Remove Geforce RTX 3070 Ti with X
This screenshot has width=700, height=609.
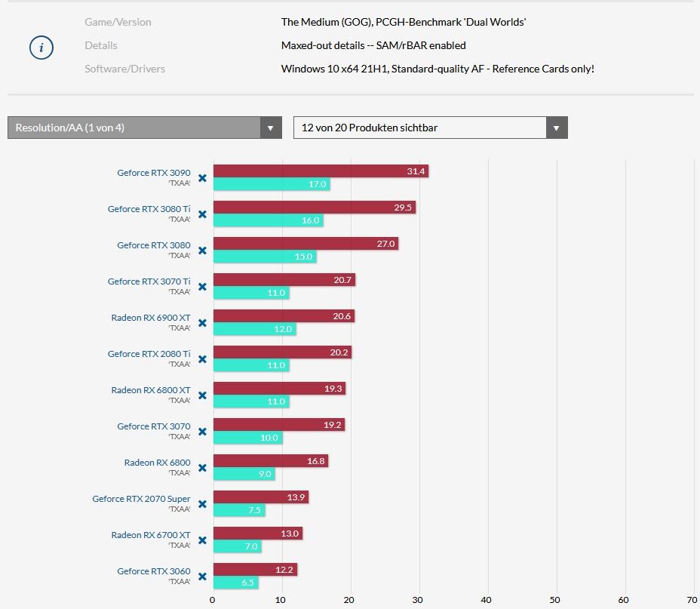[x=202, y=287]
